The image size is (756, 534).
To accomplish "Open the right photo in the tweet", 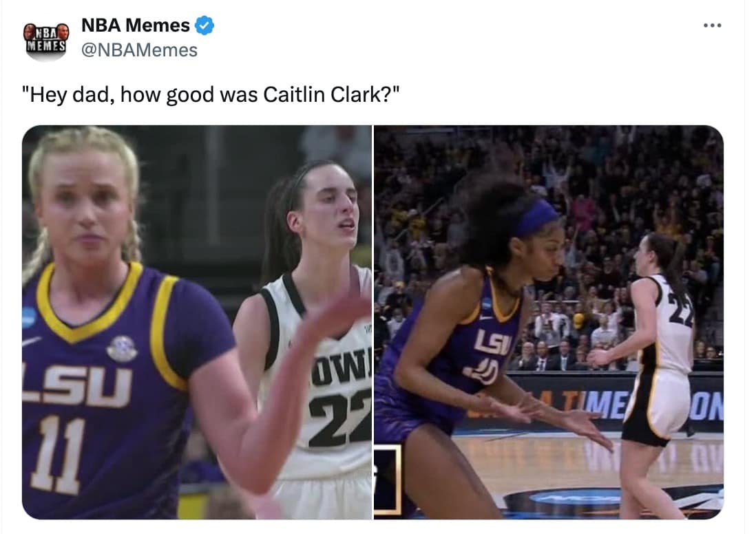I will (x=549, y=322).
